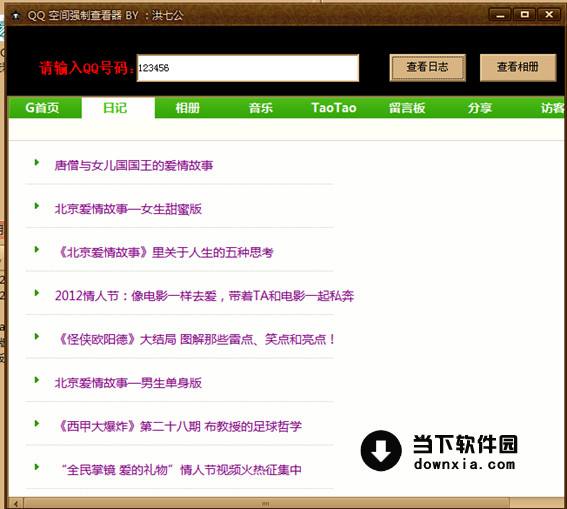This screenshot has width=567, height=509.
Task: Open the 音乐 tab
Action: pos(260,108)
